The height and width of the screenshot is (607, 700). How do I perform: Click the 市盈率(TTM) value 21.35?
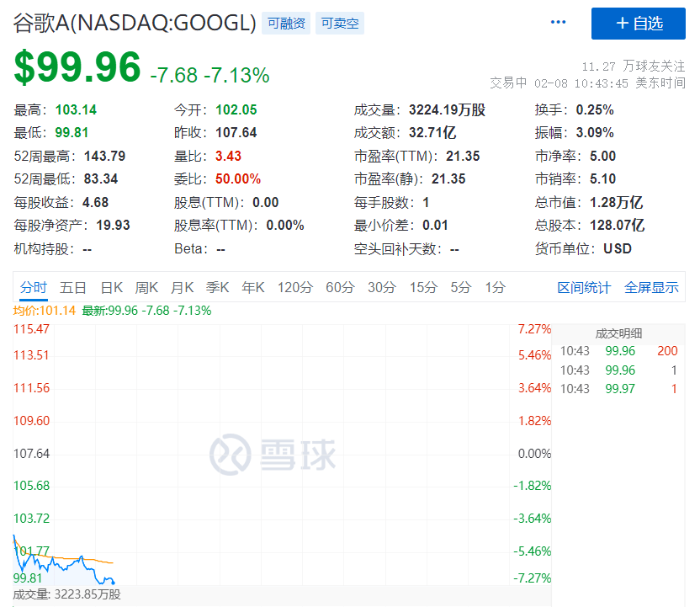coord(463,156)
